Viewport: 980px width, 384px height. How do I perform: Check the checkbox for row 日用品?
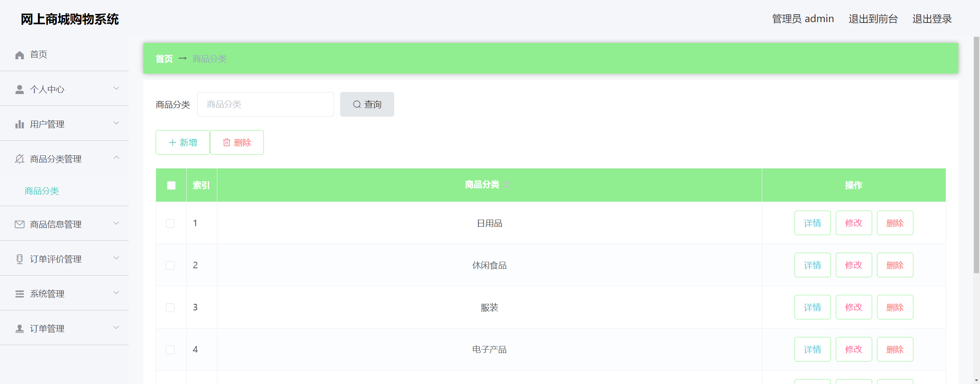click(170, 223)
